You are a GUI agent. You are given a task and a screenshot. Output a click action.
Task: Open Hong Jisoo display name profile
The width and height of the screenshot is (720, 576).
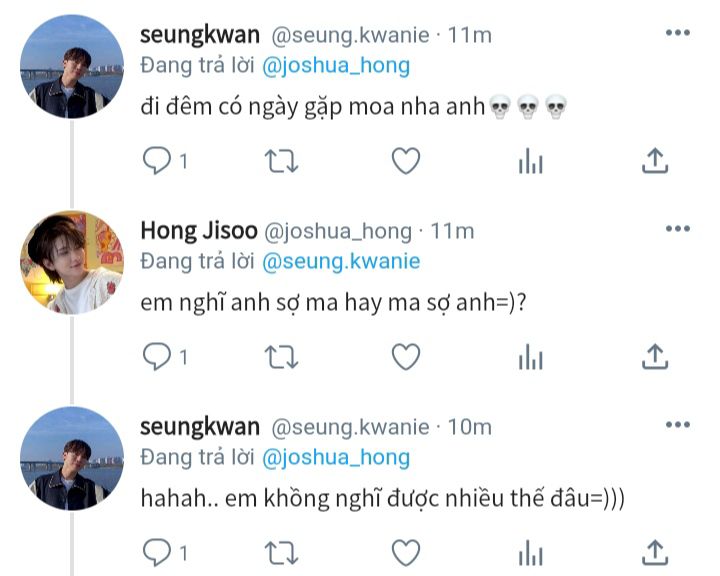199,231
